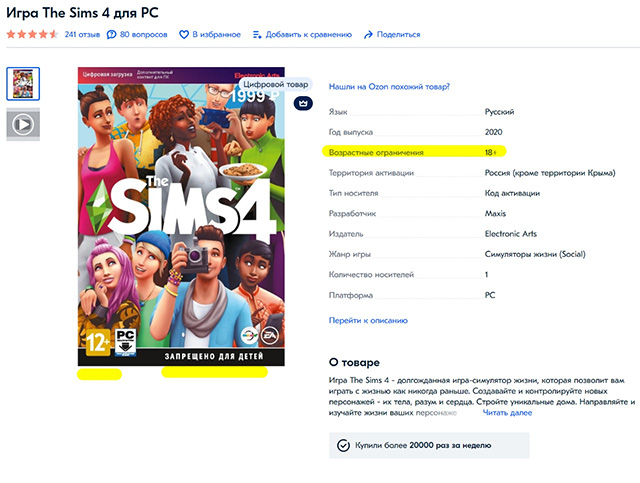Click the heart favorites icon
The image size is (640, 483).
[x=184, y=35]
